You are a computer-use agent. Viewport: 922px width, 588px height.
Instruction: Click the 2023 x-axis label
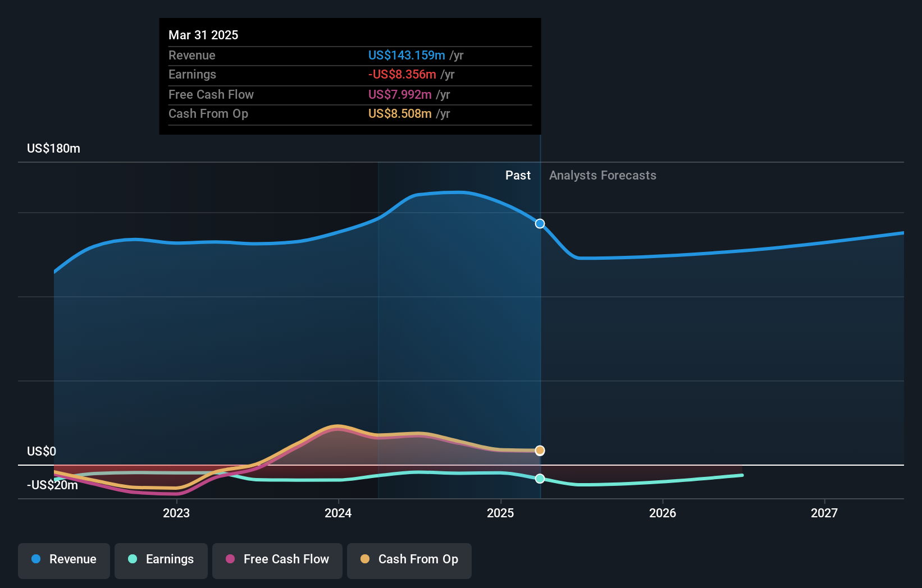pos(176,513)
